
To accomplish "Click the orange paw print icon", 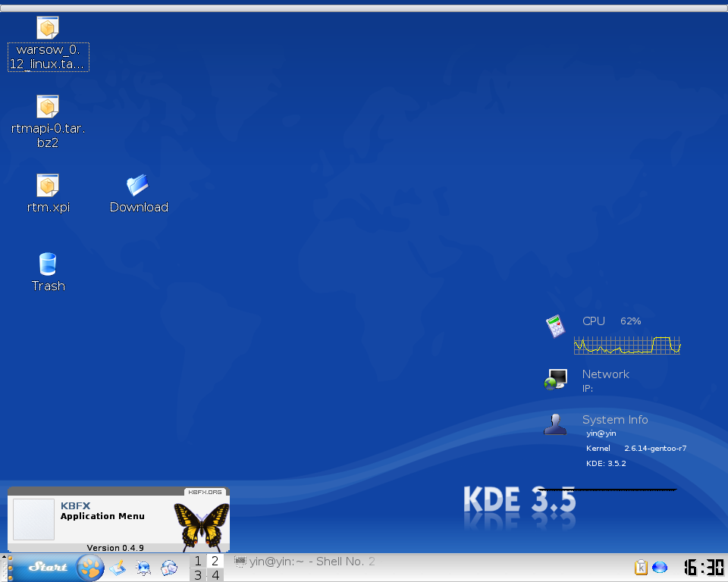I will point(90,568).
